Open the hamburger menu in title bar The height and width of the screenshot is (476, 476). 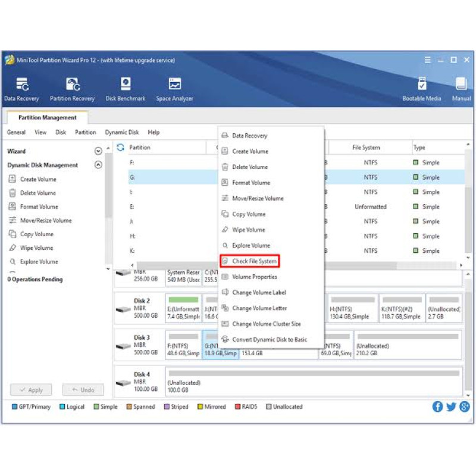point(427,60)
